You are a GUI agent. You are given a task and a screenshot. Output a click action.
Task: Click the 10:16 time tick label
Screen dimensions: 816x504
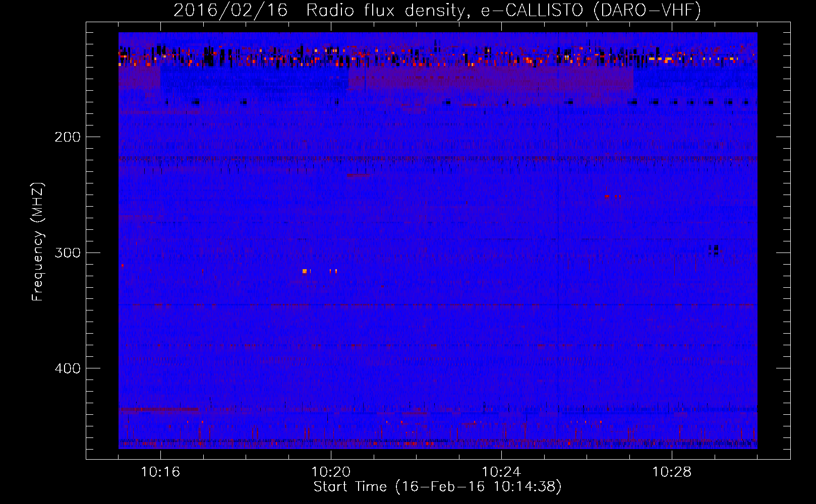(x=160, y=472)
